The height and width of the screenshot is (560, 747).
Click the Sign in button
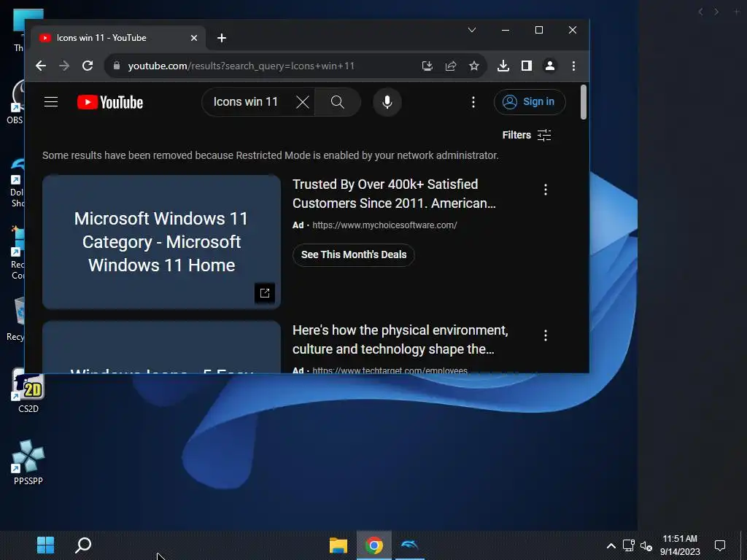pyautogui.click(x=530, y=102)
